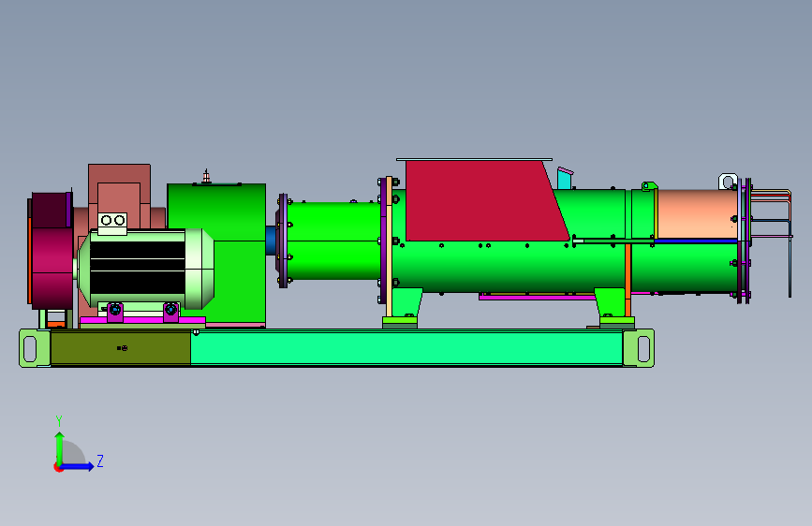This screenshot has height=526, width=812.
Task: Select the red origin ball of the axis triad
Action: 58,467
